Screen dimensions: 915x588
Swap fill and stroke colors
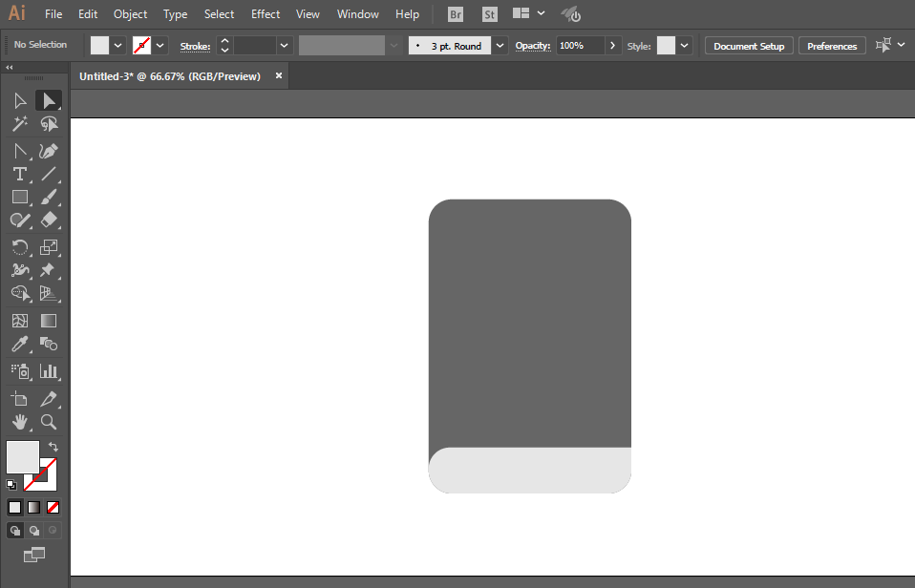[53, 447]
